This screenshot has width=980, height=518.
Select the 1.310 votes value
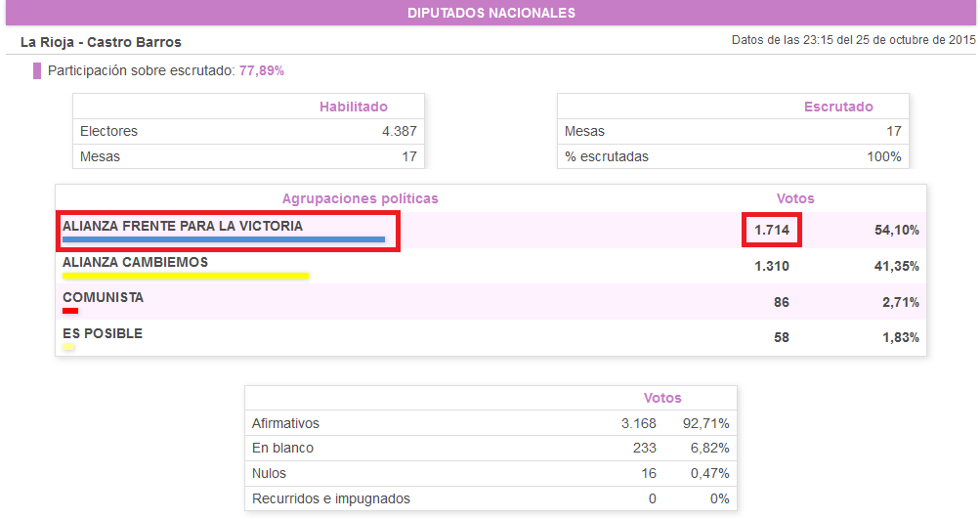(x=772, y=266)
